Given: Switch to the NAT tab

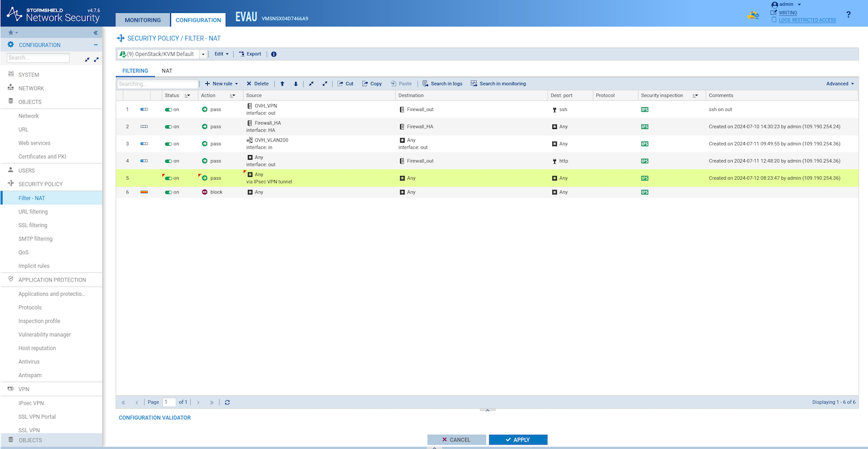Looking at the screenshot, I should (x=167, y=71).
